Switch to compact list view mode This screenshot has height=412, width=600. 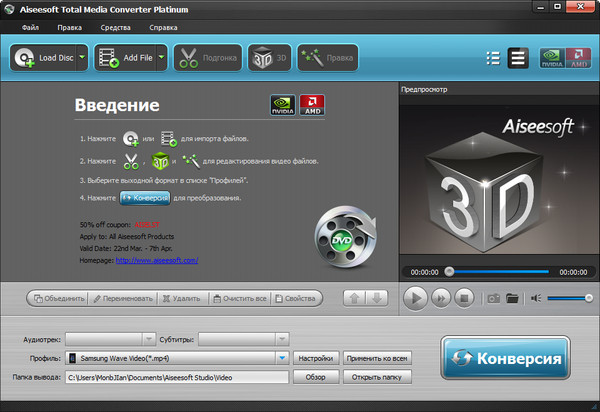click(x=491, y=58)
